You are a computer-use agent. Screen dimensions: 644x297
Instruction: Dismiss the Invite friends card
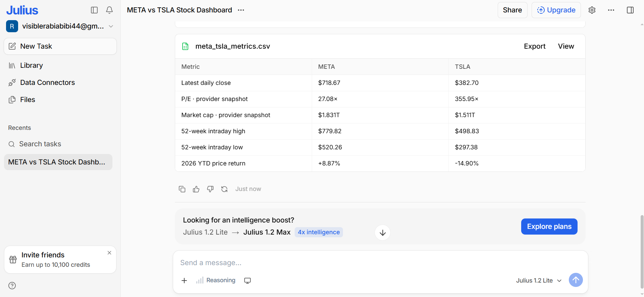pos(109,253)
